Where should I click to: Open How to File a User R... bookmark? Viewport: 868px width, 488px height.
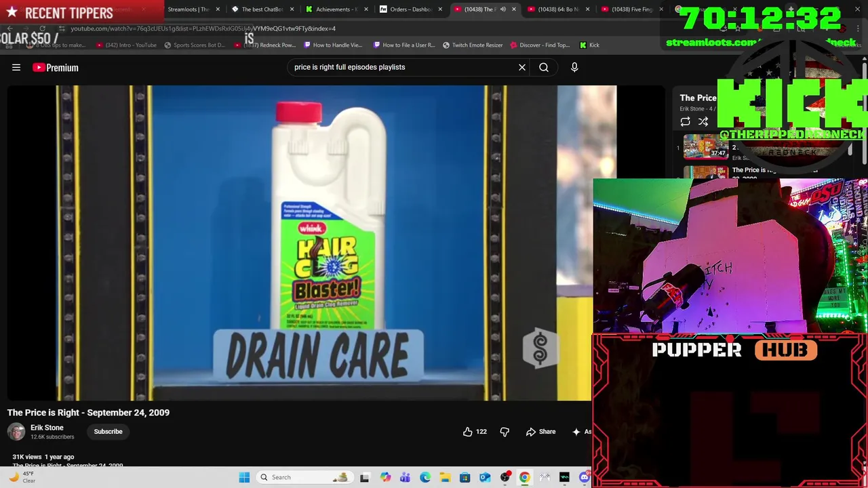point(403,45)
